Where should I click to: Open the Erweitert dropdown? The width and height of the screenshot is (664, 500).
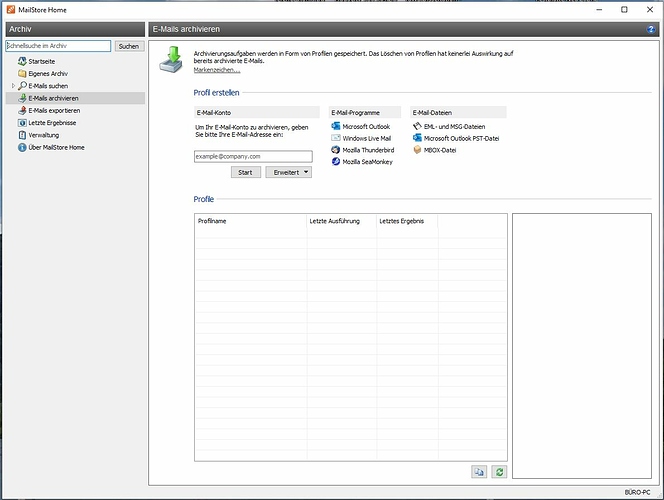pyautogui.click(x=289, y=172)
